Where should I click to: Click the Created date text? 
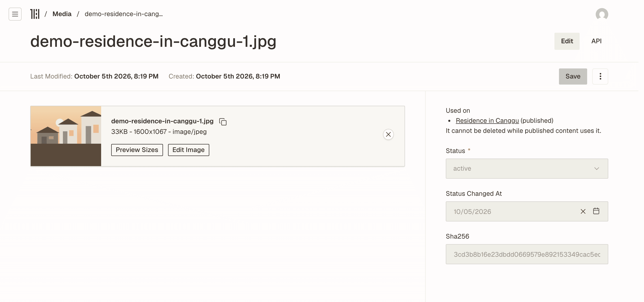224,77
